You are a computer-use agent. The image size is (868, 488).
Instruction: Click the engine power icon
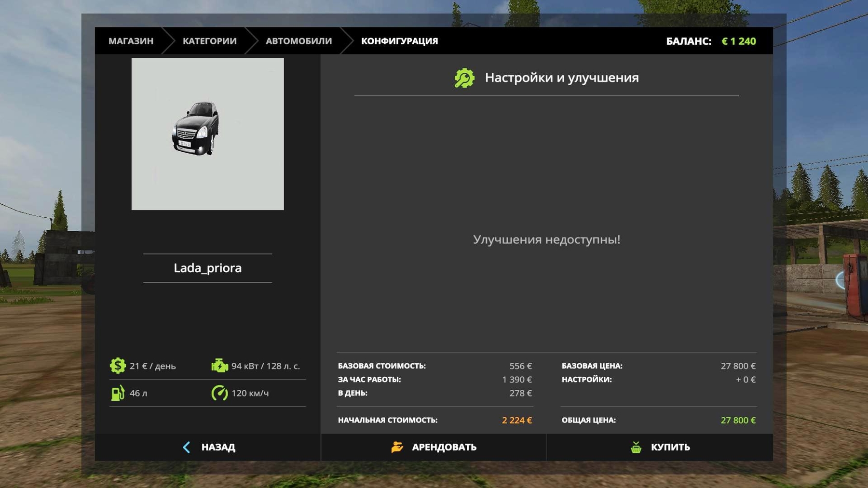click(219, 366)
